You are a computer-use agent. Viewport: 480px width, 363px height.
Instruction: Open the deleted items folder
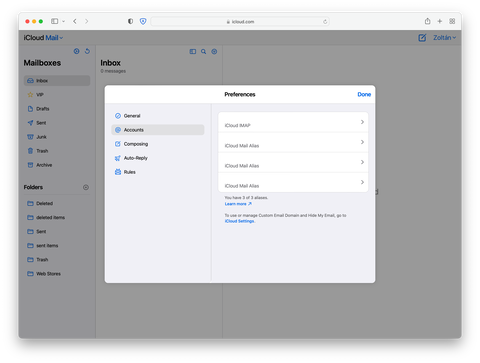[57, 217]
